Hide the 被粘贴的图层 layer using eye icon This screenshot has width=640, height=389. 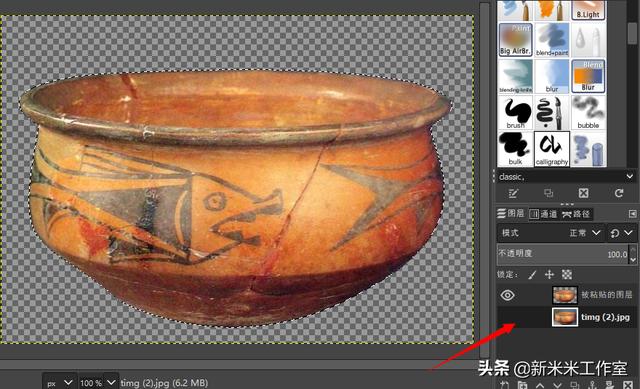(508, 295)
